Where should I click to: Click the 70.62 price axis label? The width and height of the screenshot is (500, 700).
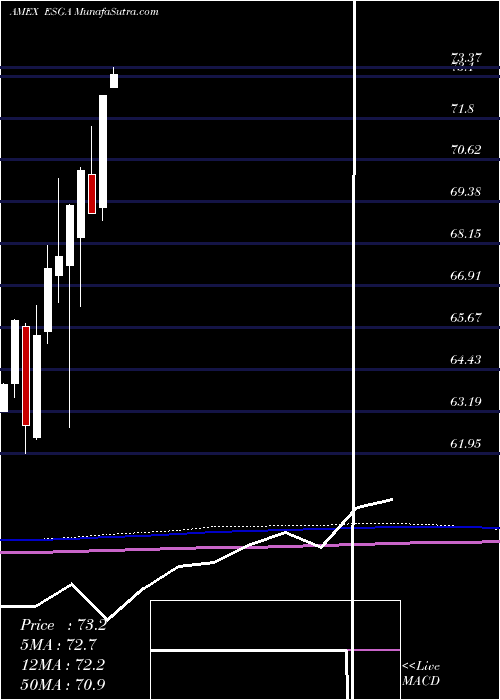coord(466,150)
